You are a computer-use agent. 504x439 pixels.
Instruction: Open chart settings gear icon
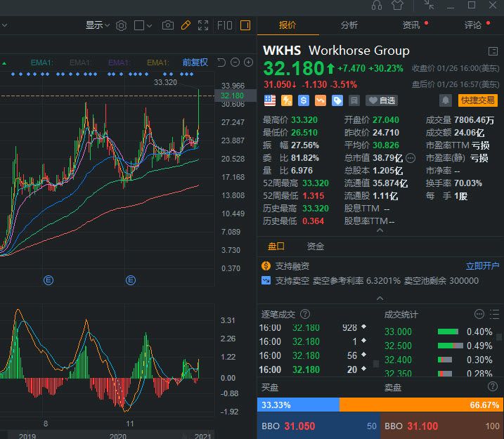(x=121, y=25)
